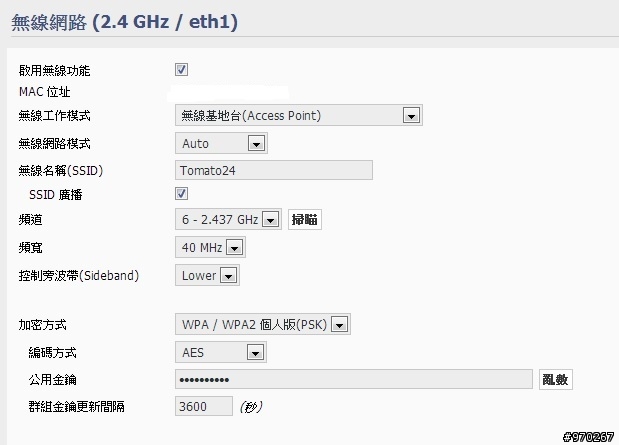The height and width of the screenshot is (445, 619).
Task: Open the 頻寬 40 MHz dropdown
Action: (x=210, y=248)
